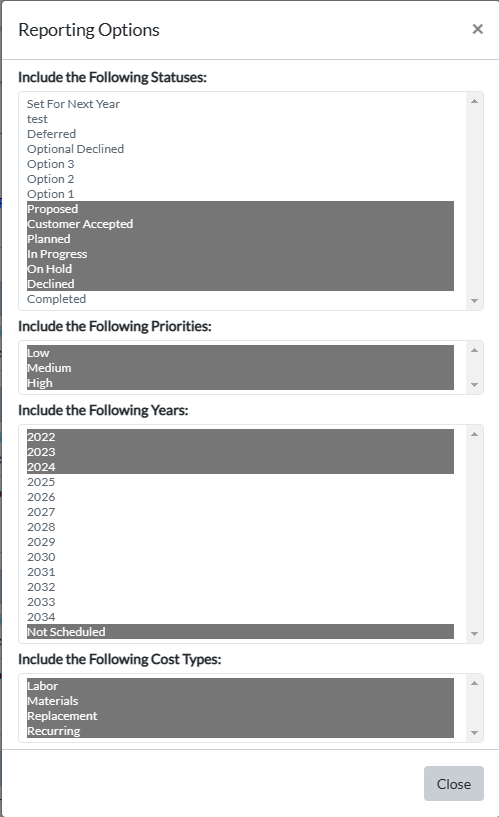Close the Reporting Options dialog with X
The width and height of the screenshot is (499, 817).
tap(478, 29)
